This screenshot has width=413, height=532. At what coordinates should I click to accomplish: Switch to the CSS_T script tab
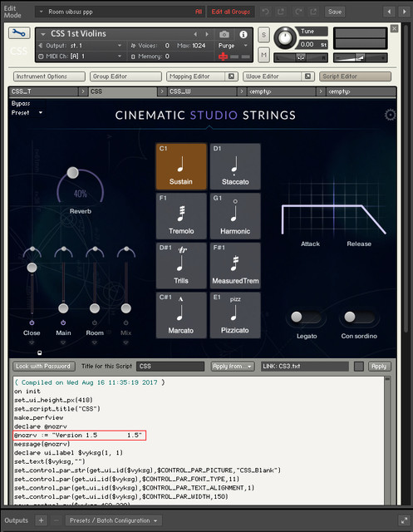click(43, 91)
